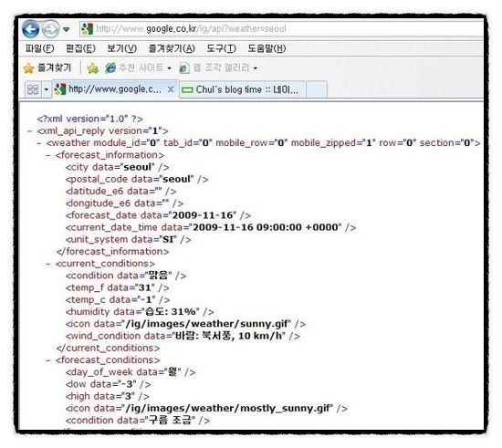Screen dimensions: 502x448
Task: Expand the 웹 조각 갤러리 dropdown arrow
Action: [x=256, y=68]
